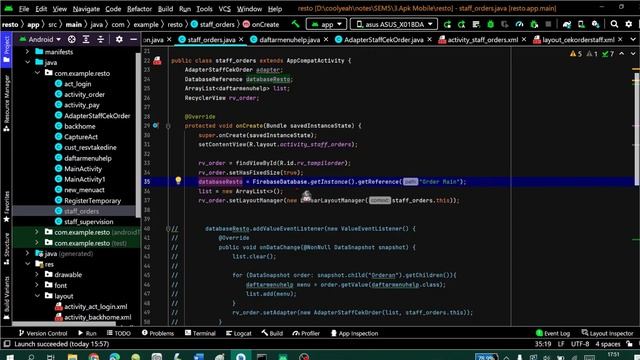This screenshot has width=640, height=360.
Task: Click the Sync Project with Gradle icon
Action: 567,24
